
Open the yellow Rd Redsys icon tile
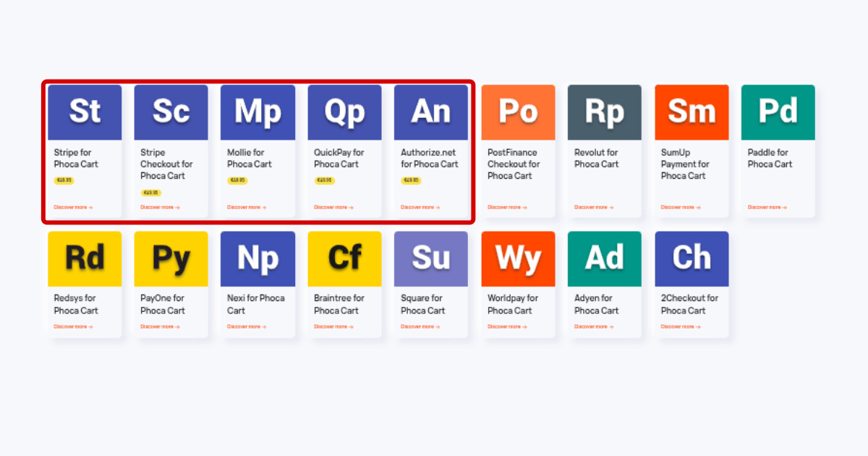click(85, 258)
